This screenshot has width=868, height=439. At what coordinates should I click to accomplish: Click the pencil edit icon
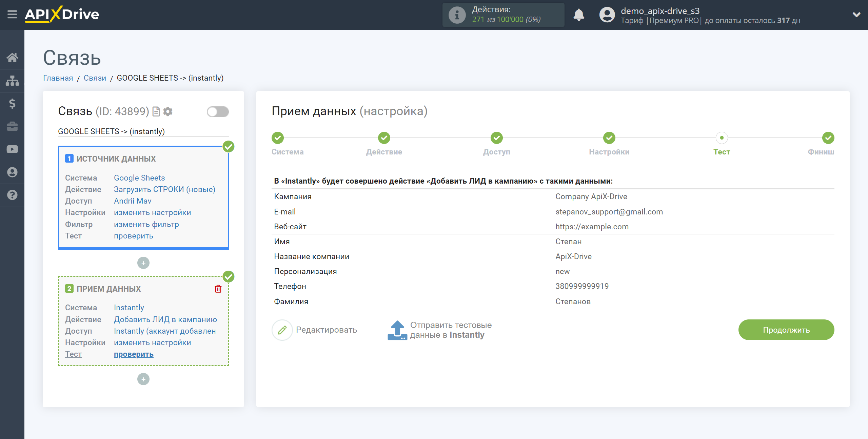click(282, 330)
